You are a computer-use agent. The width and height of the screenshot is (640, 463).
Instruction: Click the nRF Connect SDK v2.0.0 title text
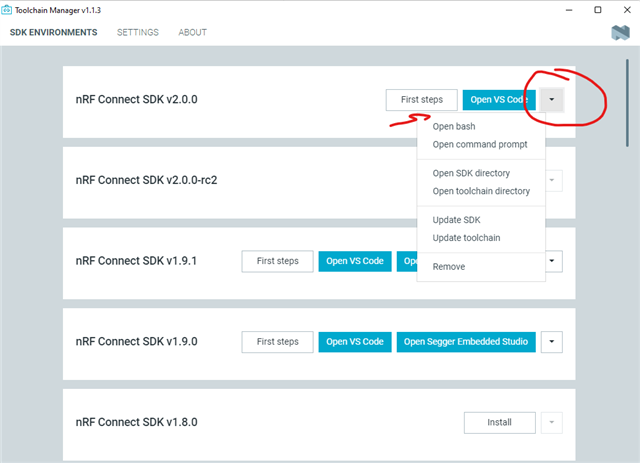[x=136, y=100]
